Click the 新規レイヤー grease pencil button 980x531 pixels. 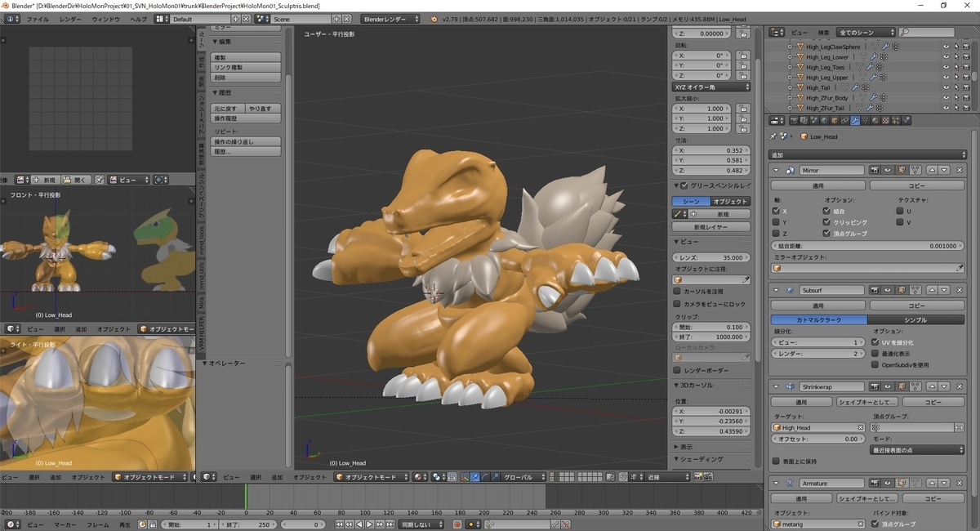711,226
